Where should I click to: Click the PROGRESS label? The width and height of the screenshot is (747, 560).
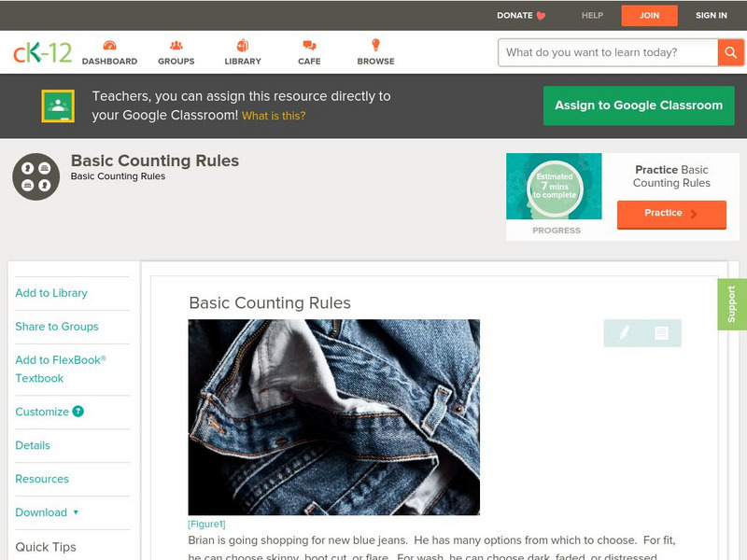click(x=557, y=231)
